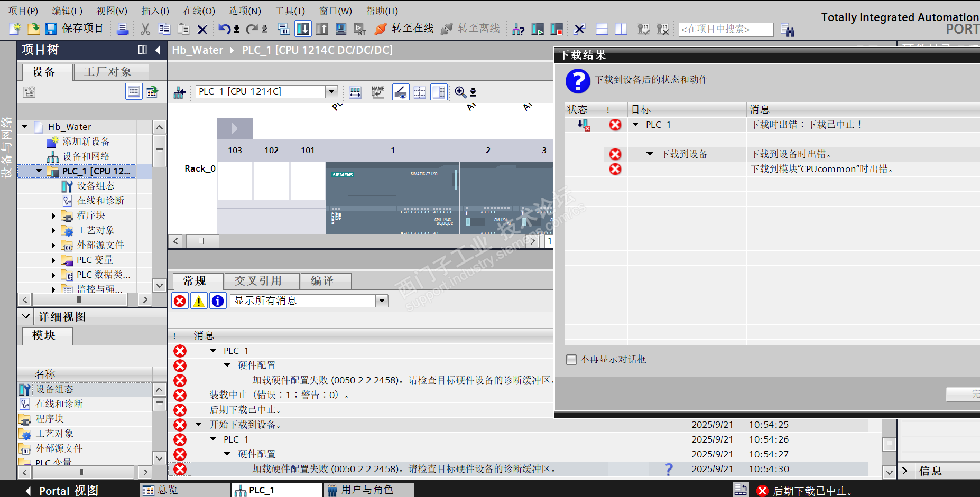Click the Undo arrow icon
The width and height of the screenshot is (980, 497).
pos(225,29)
